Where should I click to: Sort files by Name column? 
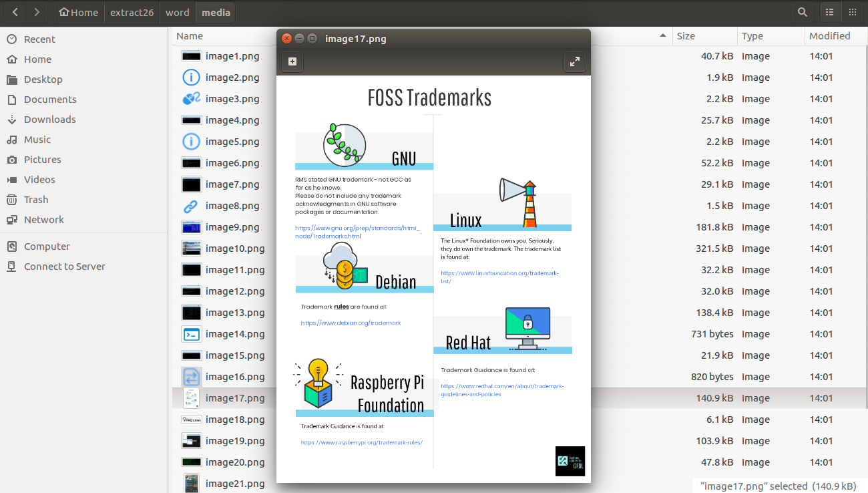point(190,36)
